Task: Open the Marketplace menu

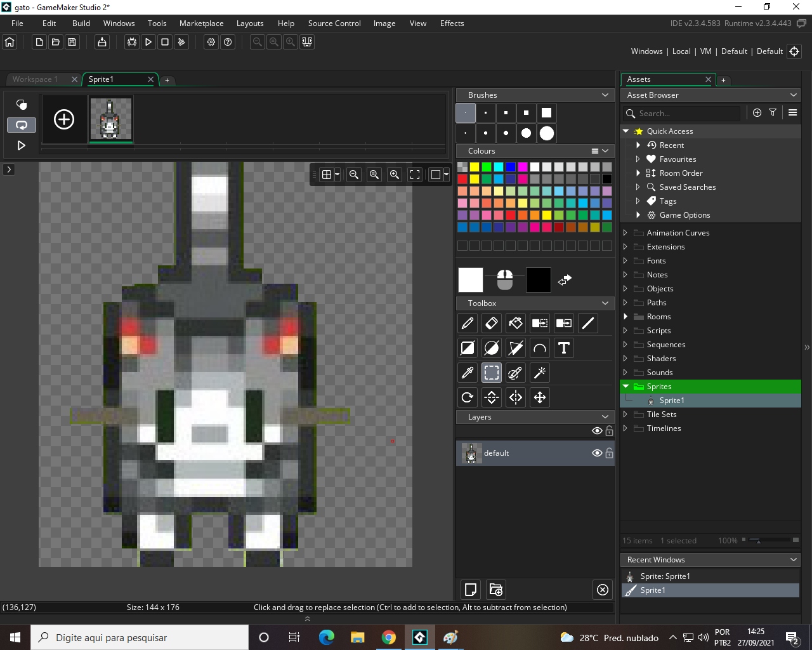Action: (201, 23)
